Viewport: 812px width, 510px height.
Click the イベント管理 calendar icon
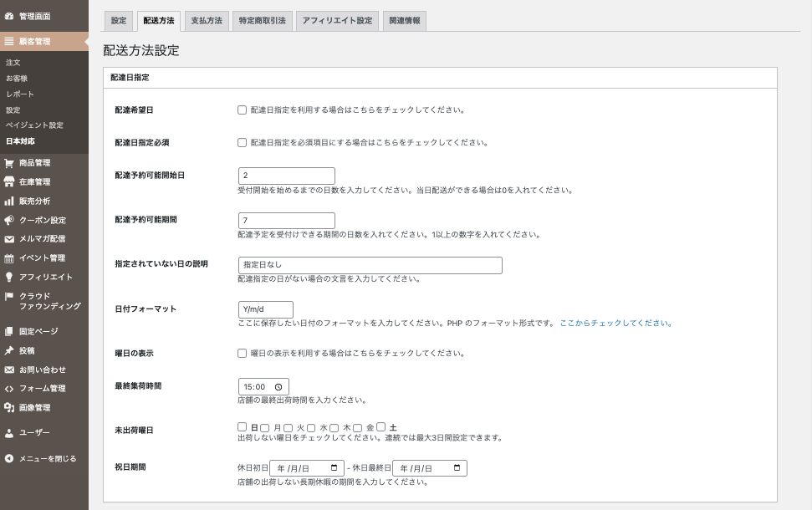(x=9, y=258)
